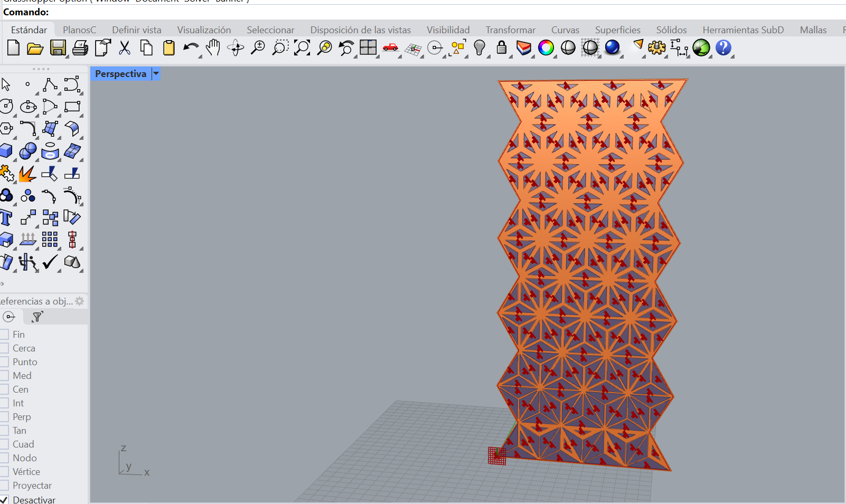Click the object snap filter funnel button

tap(37, 317)
